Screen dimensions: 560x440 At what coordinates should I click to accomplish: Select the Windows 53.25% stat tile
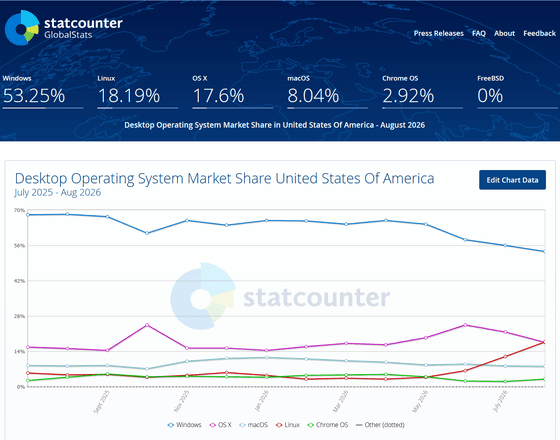(43, 92)
